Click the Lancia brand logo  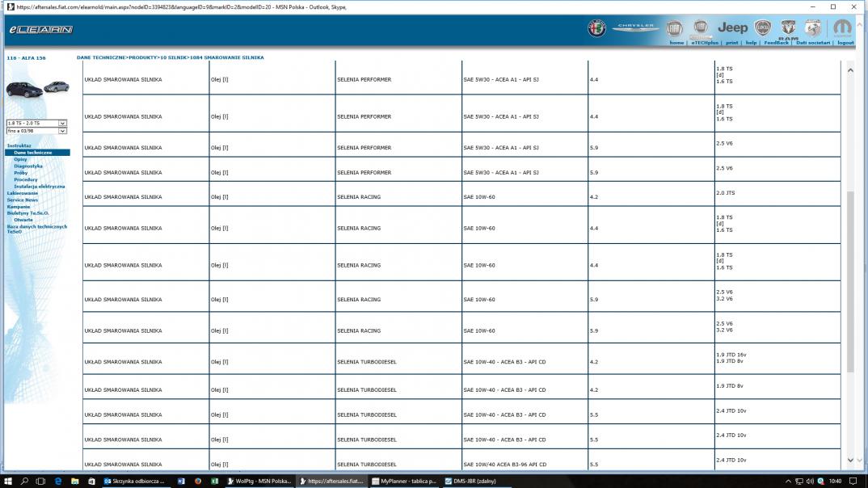[x=762, y=27]
